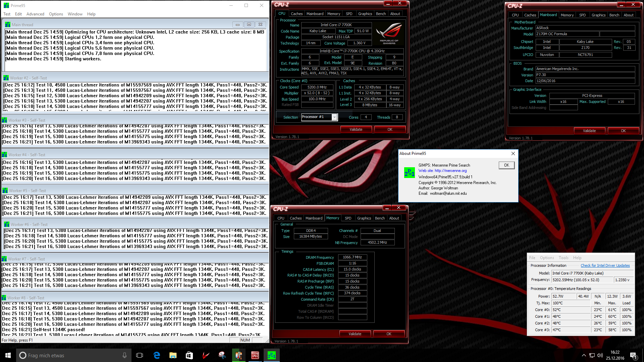Open the Action Center notification icon

point(633,355)
